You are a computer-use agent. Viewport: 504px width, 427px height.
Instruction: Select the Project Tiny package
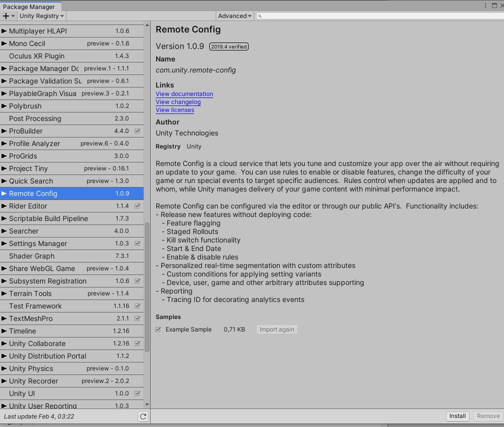[x=72, y=168]
